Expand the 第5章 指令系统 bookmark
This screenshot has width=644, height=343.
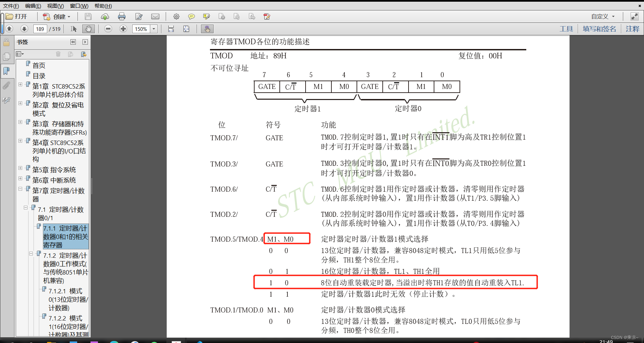tap(20, 168)
